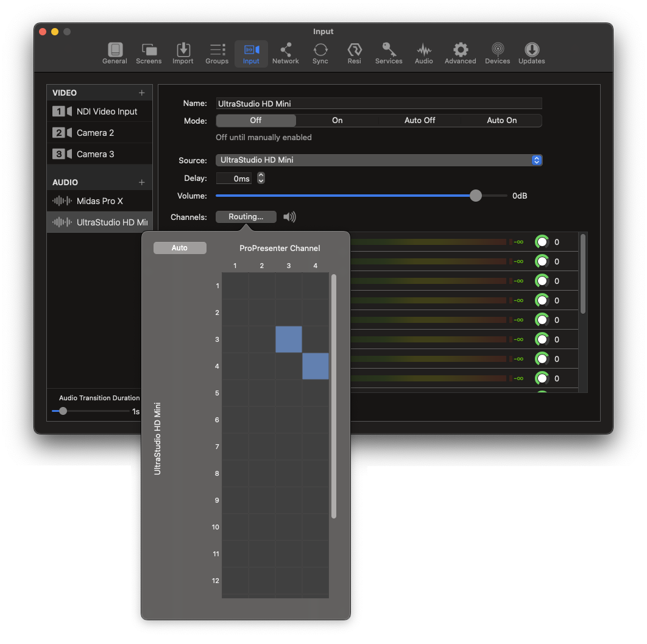
Task: Enable routing cell input 1 to channel 2
Action: [x=262, y=286]
